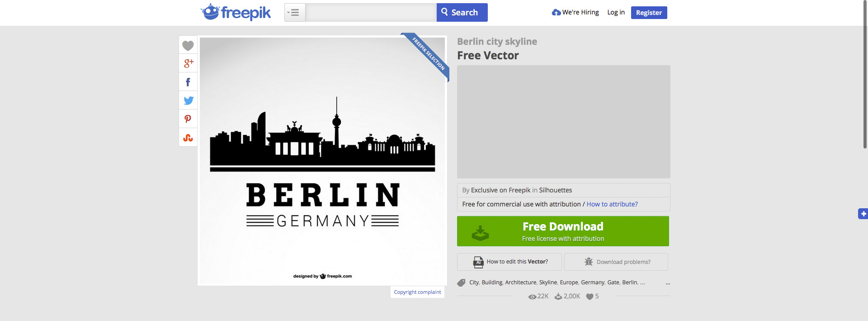Open How to attribute? link

pos(612,204)
